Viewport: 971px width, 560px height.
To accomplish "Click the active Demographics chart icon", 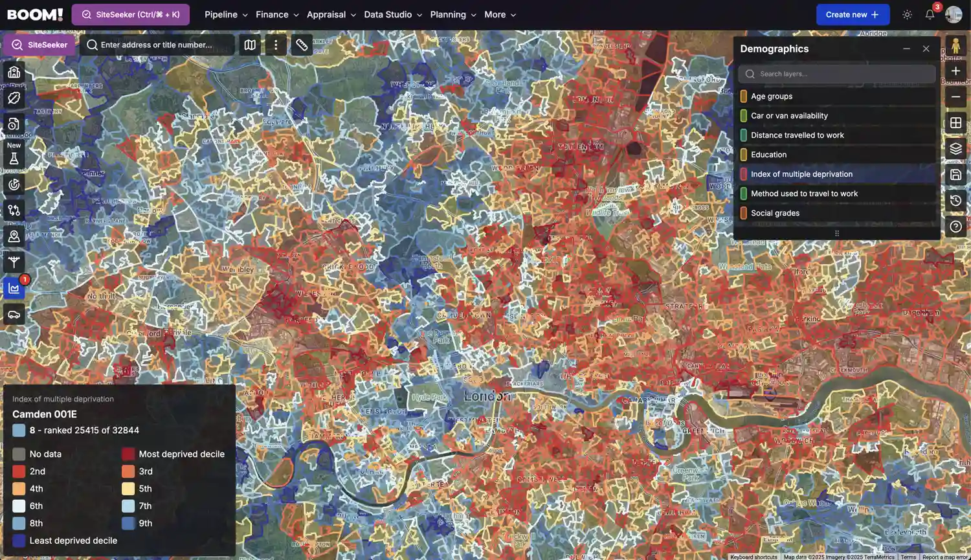I will point(14,289).
